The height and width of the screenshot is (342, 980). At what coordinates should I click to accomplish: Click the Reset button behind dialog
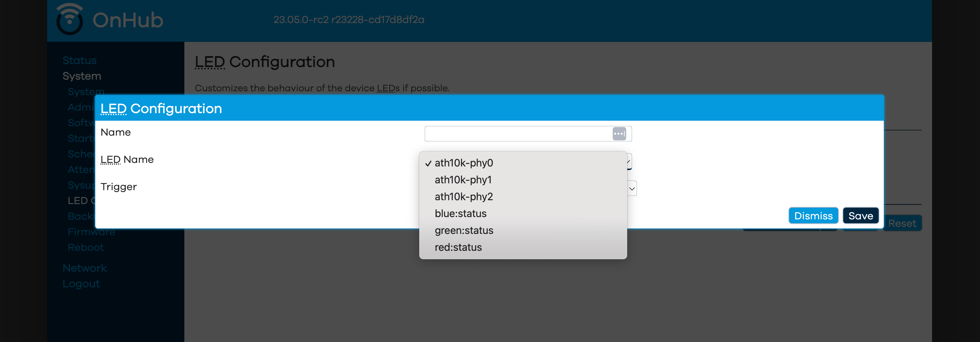pos(902,223)
